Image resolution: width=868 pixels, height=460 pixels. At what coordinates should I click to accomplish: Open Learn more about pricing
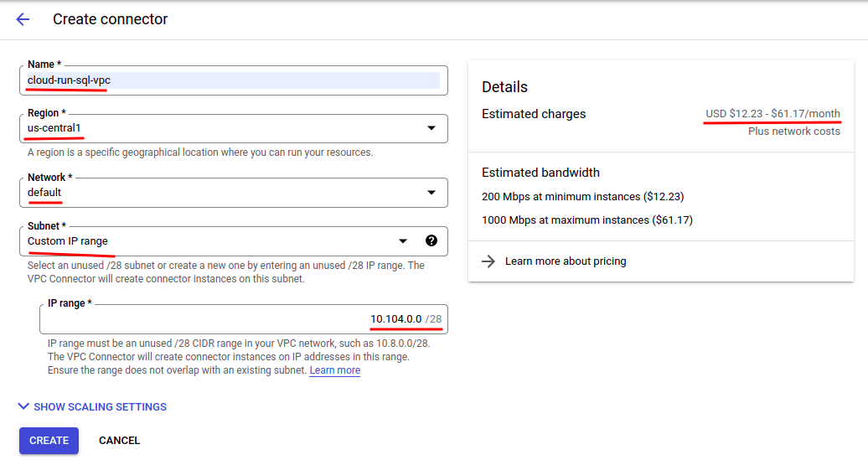[x=566, y=261]
